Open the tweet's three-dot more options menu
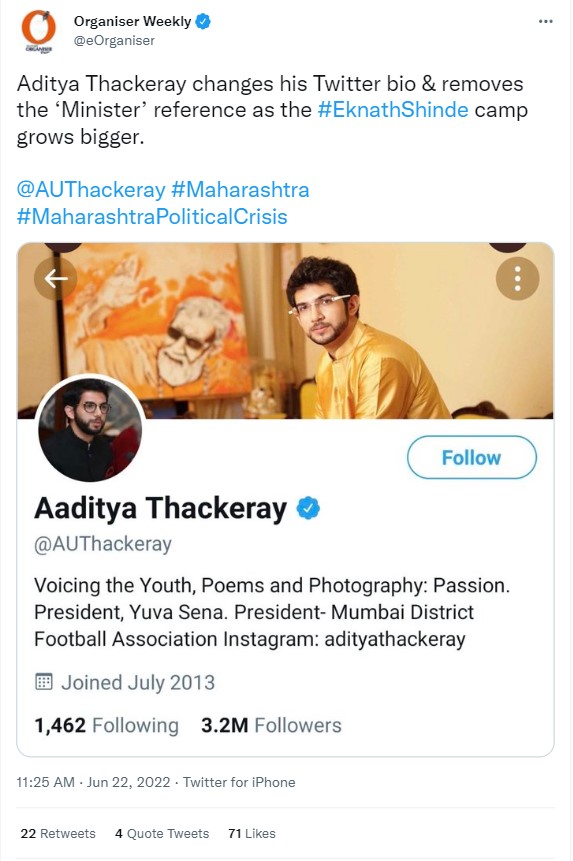573x861 pixels. [x=545, y=21]
